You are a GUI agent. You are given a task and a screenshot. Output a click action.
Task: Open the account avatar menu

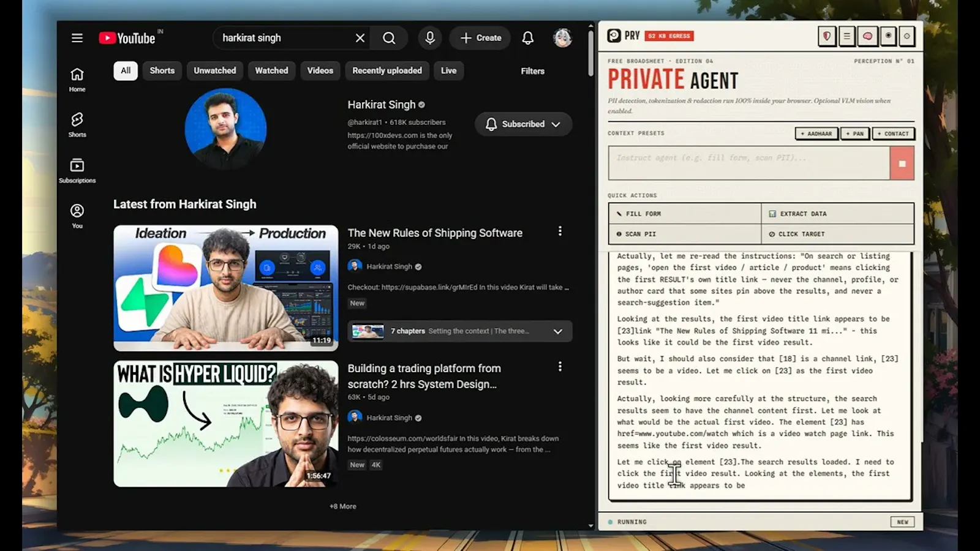click(562, 38)
